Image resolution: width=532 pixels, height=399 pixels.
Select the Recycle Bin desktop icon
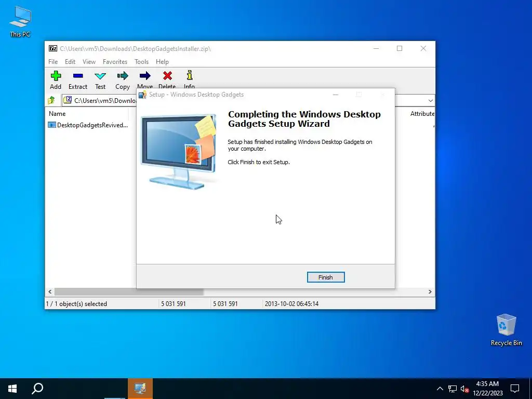tap(506, 330)
